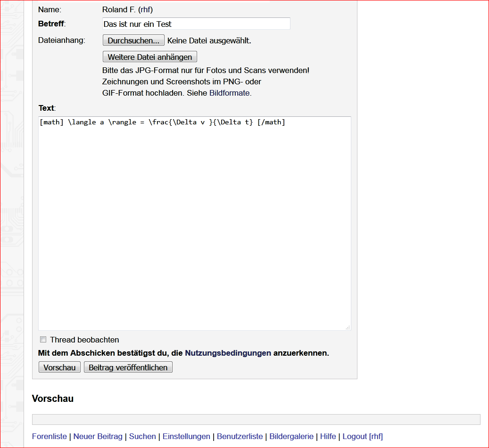Click inside the Text message area
This screenshot has height=448, width=489.
(x=195, y=223)
